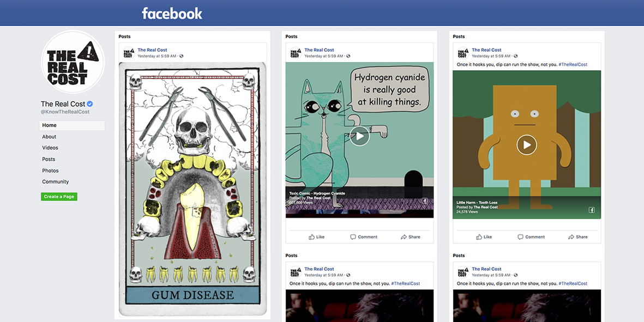Click The Real Cost name on Tooth Loss post
The height and width of the screenshot is (322, 644).
(487, 50)
